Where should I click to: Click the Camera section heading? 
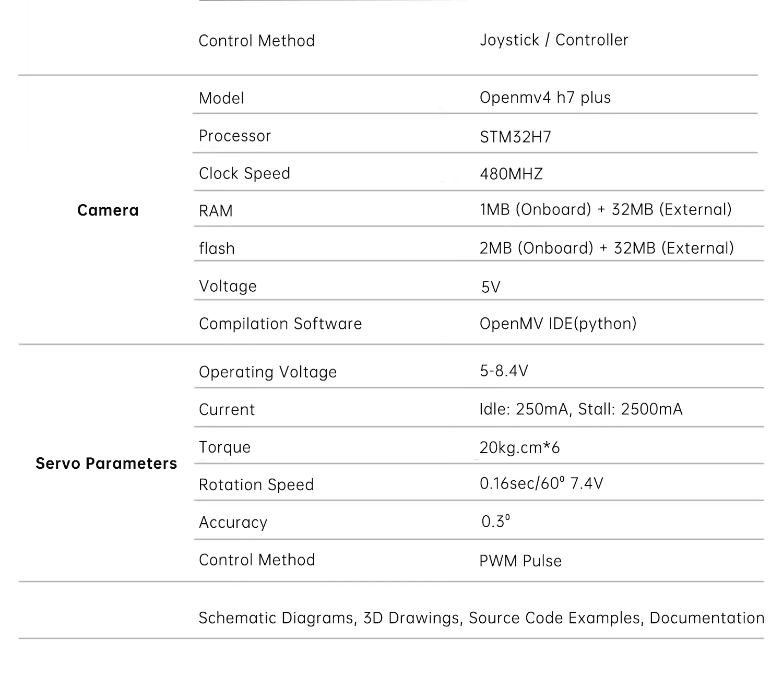pyautogui.click(x=108, y=210)
